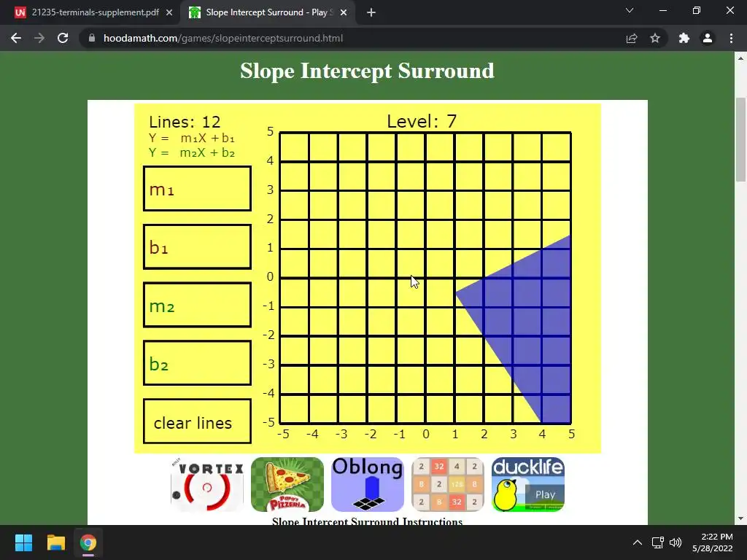Open network settings from the tray
This screenshot has width=747, height=560.
pyautogui.click(x=658, y=542)
